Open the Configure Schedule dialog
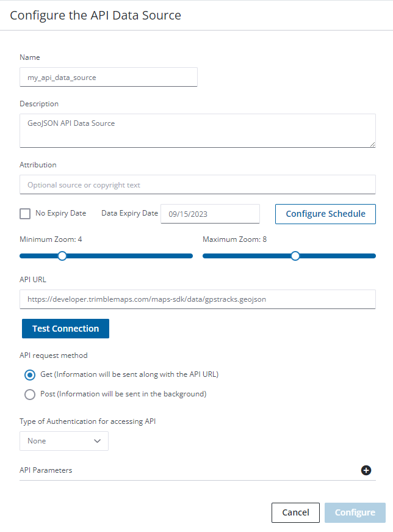Screen dimensions: 393x532 325,214
